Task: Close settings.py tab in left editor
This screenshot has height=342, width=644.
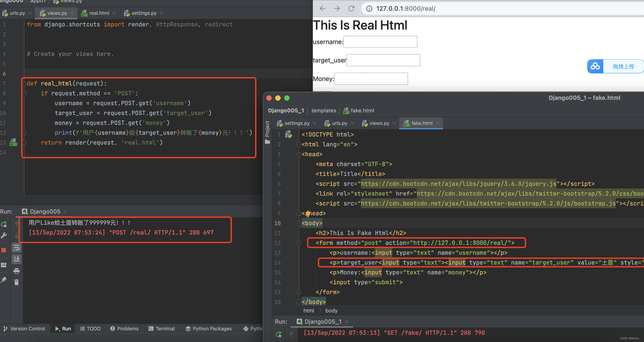Action: click(162, 13)
